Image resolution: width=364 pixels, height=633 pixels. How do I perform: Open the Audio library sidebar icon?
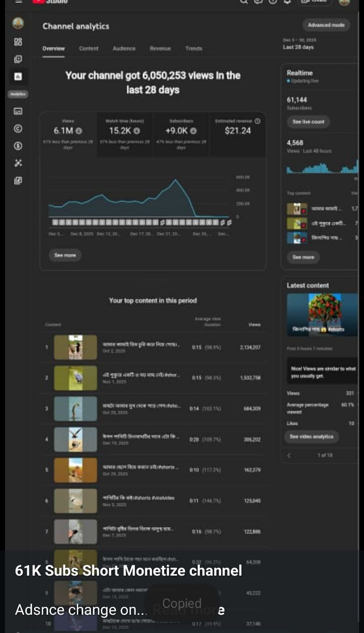(18, 181)
